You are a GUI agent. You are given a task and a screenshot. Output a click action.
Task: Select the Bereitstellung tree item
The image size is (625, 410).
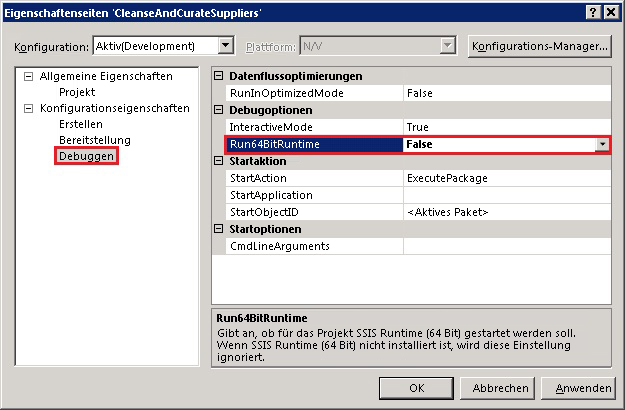[95, 140]
